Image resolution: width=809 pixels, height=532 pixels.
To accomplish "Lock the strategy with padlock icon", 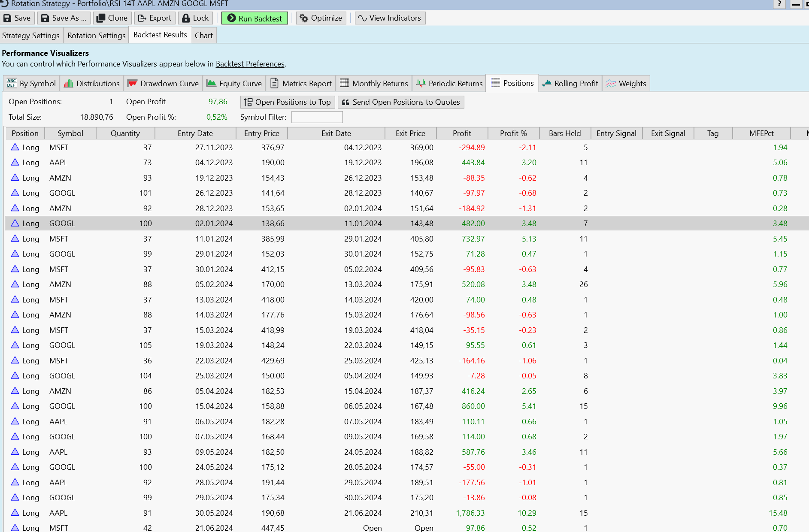I will [x=186, y=18].
